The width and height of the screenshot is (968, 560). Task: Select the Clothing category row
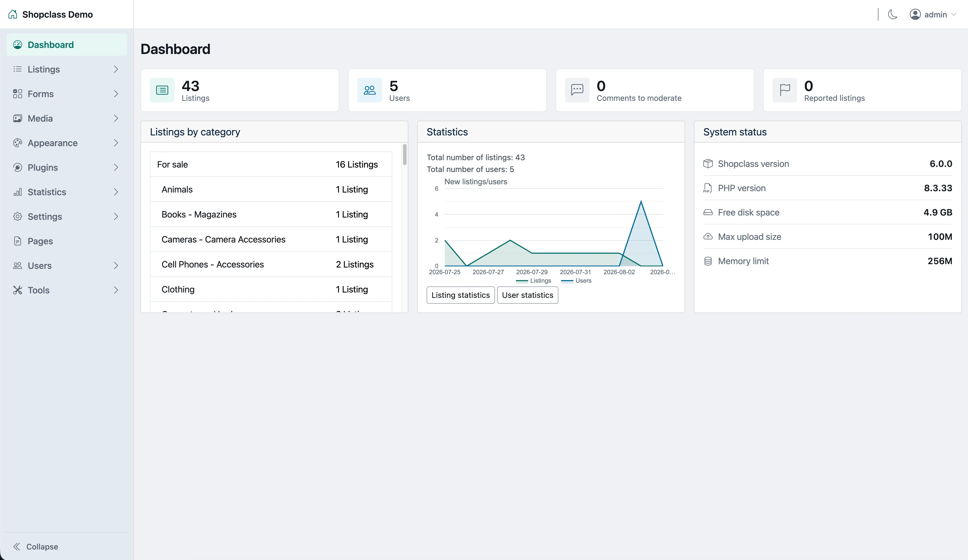click(x=271, y=289)
